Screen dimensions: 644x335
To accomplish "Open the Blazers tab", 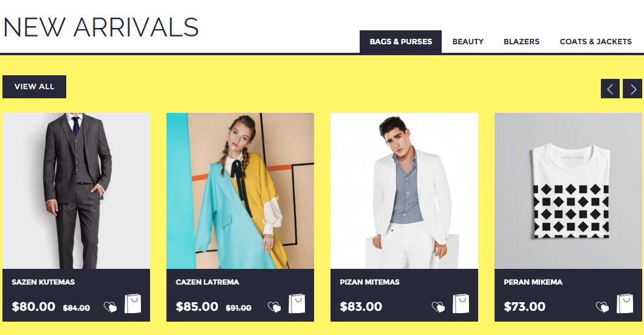I will pos(522,42).
